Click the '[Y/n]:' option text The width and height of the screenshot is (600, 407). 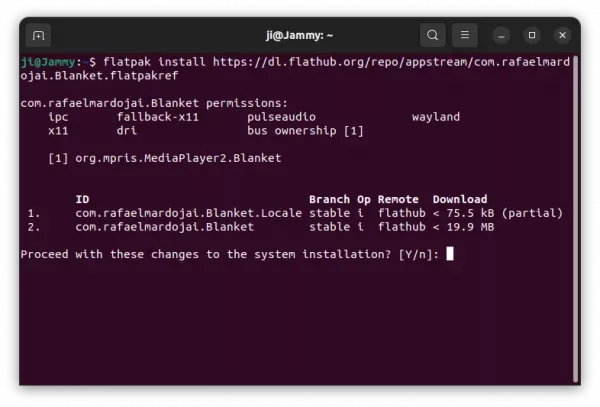(419, 254)
